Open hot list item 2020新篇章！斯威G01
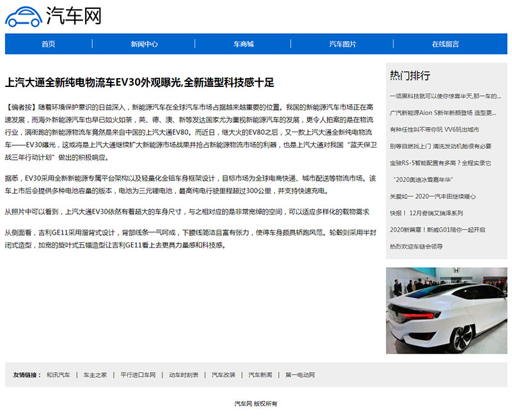This screenshot has width=512, height=420. pos(437,229)
